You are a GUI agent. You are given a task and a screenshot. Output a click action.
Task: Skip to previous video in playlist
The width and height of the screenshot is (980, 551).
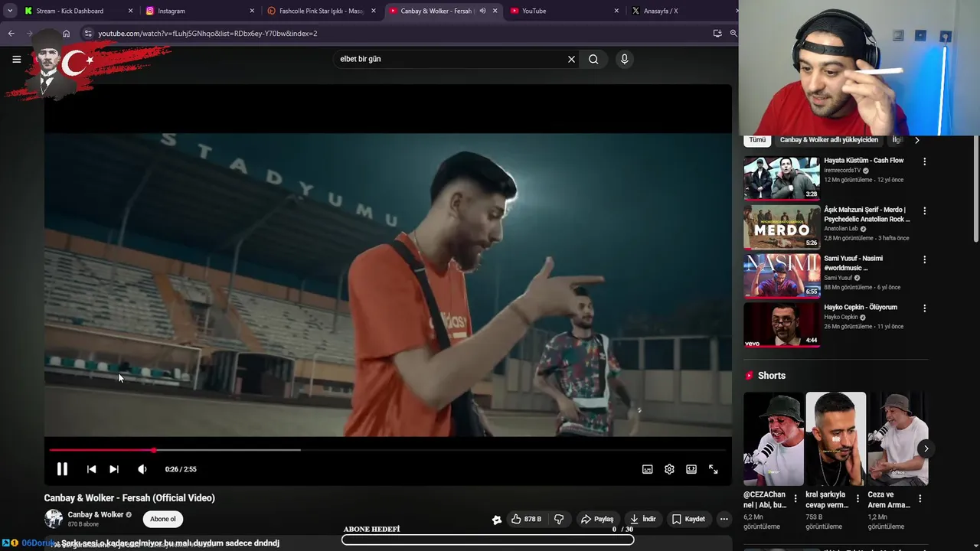point(91,469)
